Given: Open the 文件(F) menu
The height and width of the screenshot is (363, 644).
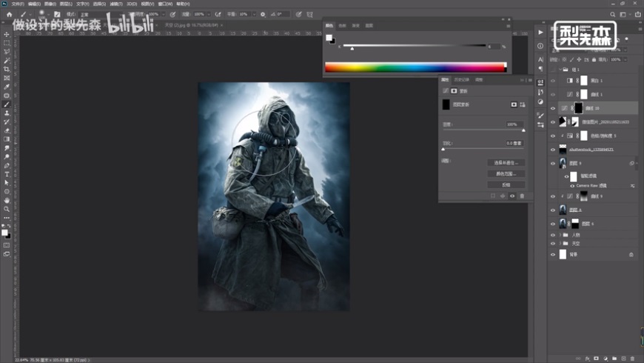Looking at the screenshot, I should 18,4.
